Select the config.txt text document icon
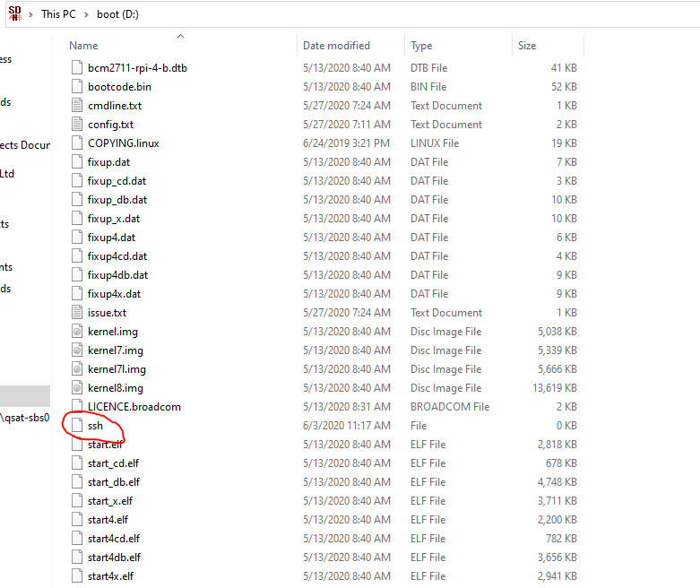700x588 pixels. tap(77, 124)
